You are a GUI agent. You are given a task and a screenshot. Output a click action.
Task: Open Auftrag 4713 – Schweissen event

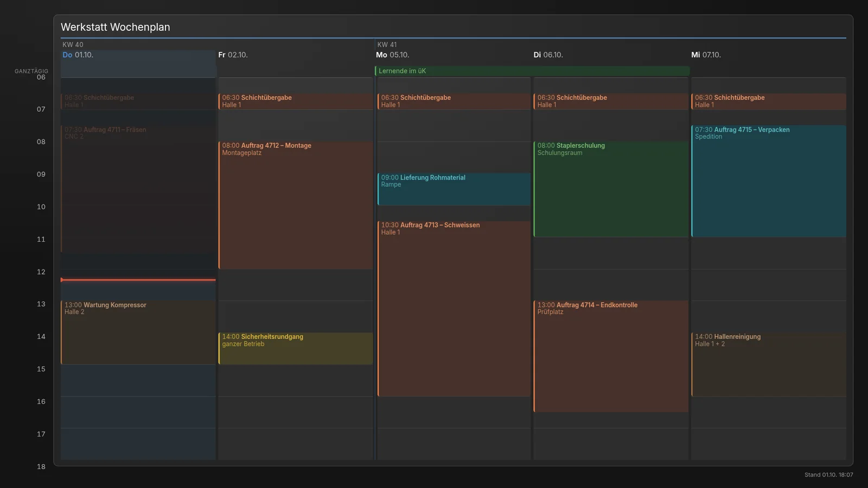(x=454, y=309)
